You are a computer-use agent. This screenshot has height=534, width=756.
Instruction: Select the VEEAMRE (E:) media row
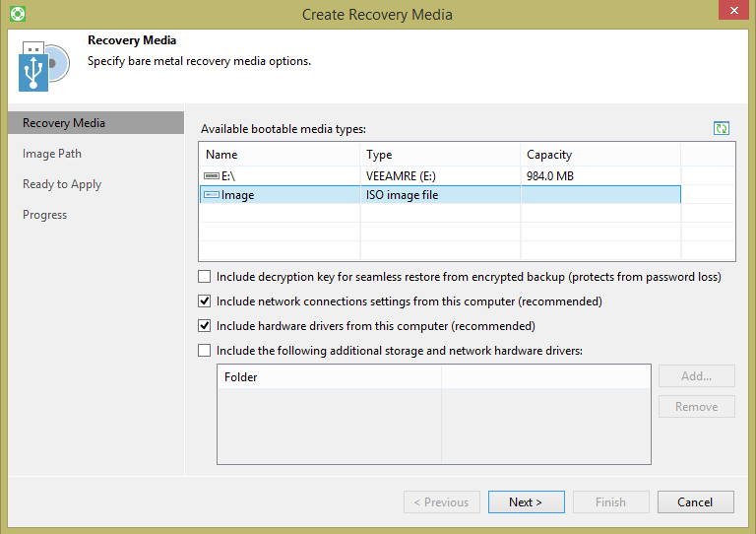coord(439,175)
